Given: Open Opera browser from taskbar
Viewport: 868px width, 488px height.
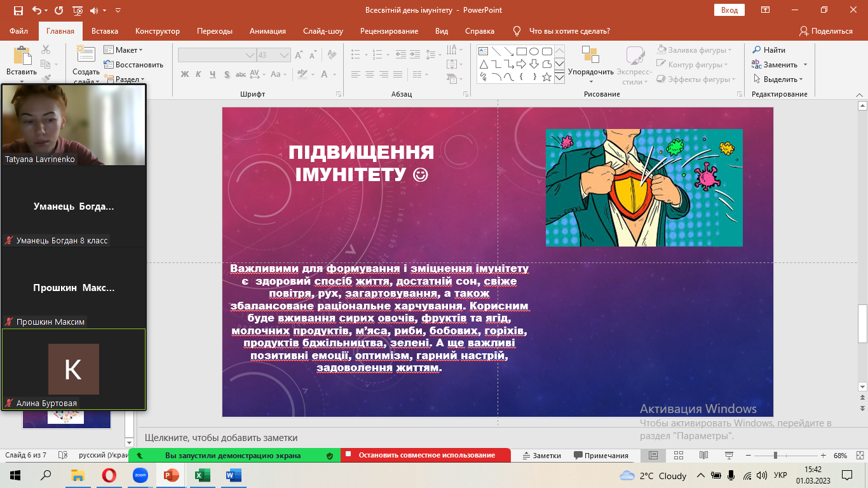Looking at the screenshot, I should [109, 475].
